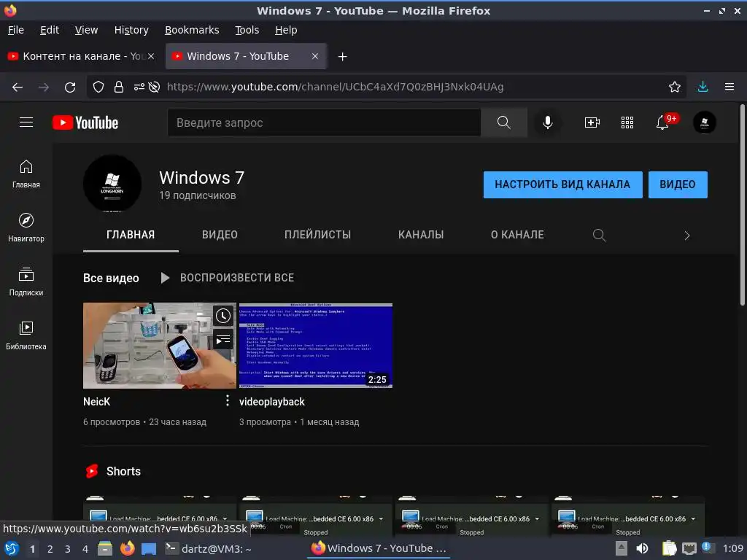Screen dimensions: 747x560
Task: Open the NeicK video title link
Action: pyautogui.click(x=97, y=402)
